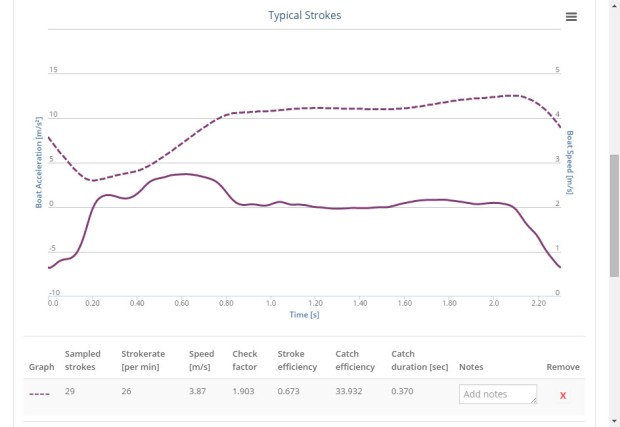Click the Time [s] axis title
The height and width of the screenshot is (427, 620).
pyautogui.click(x=304, y=315)
